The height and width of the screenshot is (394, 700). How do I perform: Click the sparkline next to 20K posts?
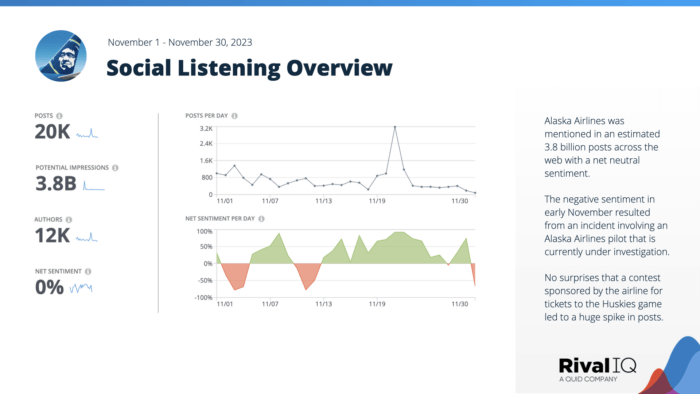tap(87, 133)
